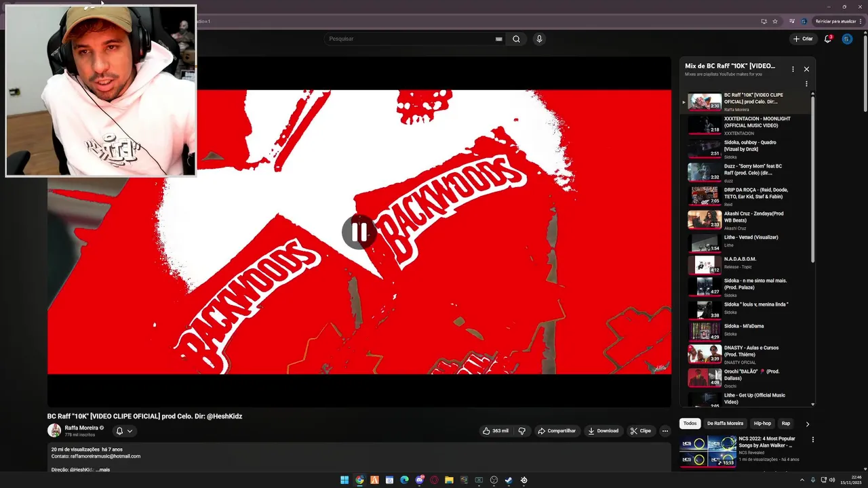The width and height of the screenshot is (868, 488).
Task: Open notification bell dropdown for subscription
Action: point(124,430)
